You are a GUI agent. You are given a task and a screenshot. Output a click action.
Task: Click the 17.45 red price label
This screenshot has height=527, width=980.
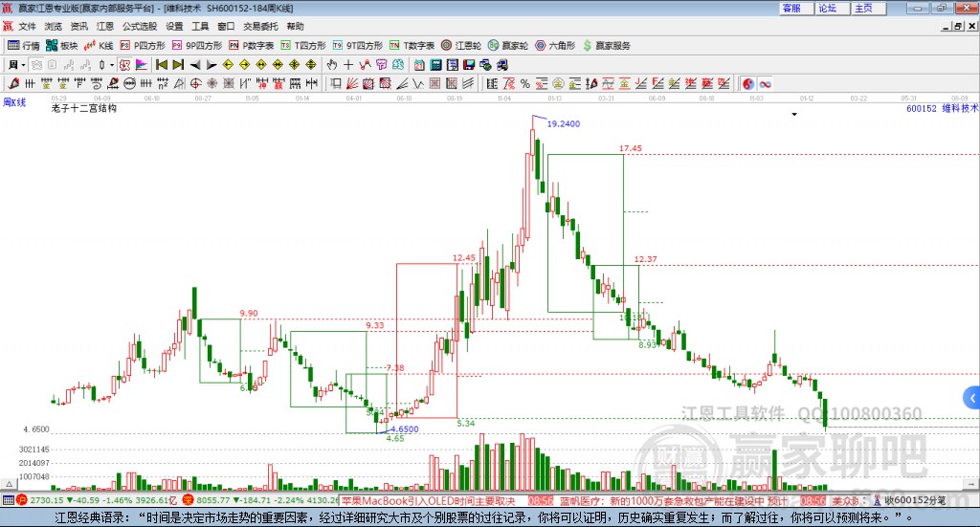pos(630,148)
